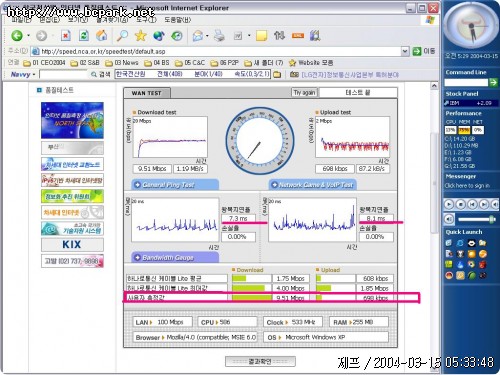
Task: Click the media player play button
Action: pyautogui.click(x=449, y=204)
